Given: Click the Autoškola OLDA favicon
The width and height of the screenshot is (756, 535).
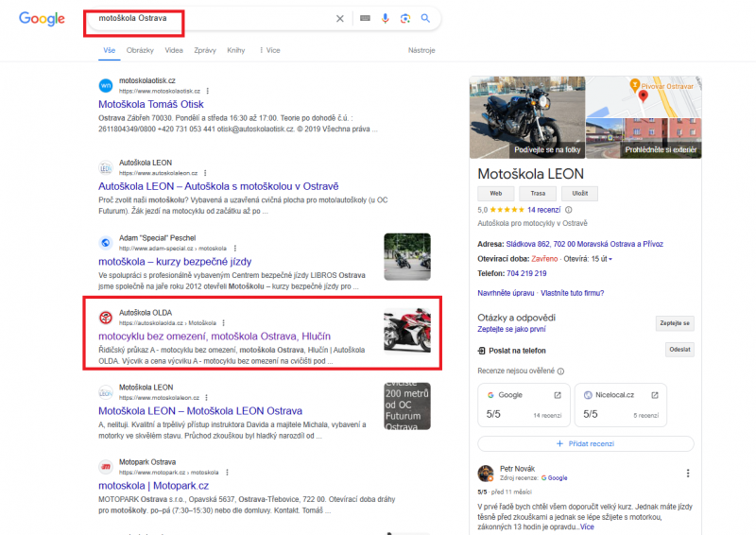Looking at the screenshot, I should [106, 318].
